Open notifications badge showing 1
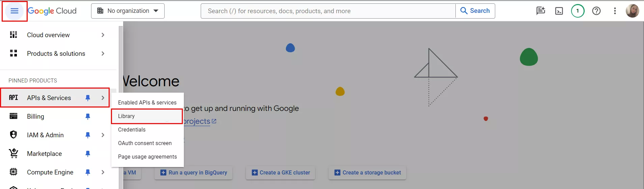This screenshot has height=189, width=644. tap(578, 11)
